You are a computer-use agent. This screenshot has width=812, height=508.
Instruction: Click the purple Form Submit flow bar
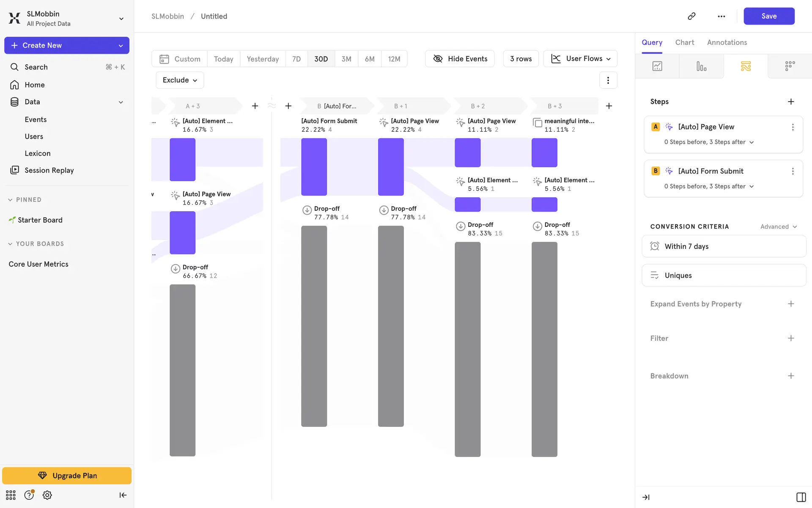[314, 167]
